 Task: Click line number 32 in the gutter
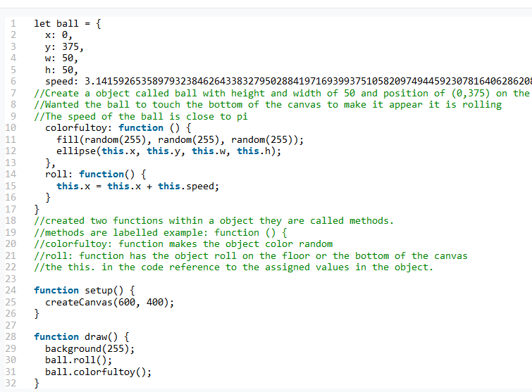click(11, 383)
